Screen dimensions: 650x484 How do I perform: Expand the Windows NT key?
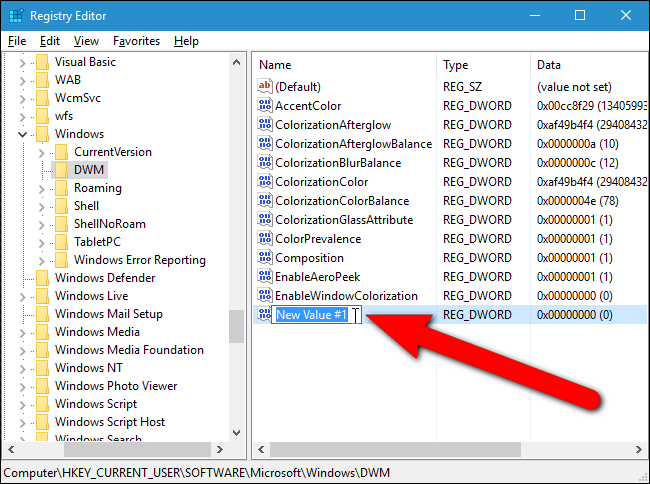coord(22,368)
